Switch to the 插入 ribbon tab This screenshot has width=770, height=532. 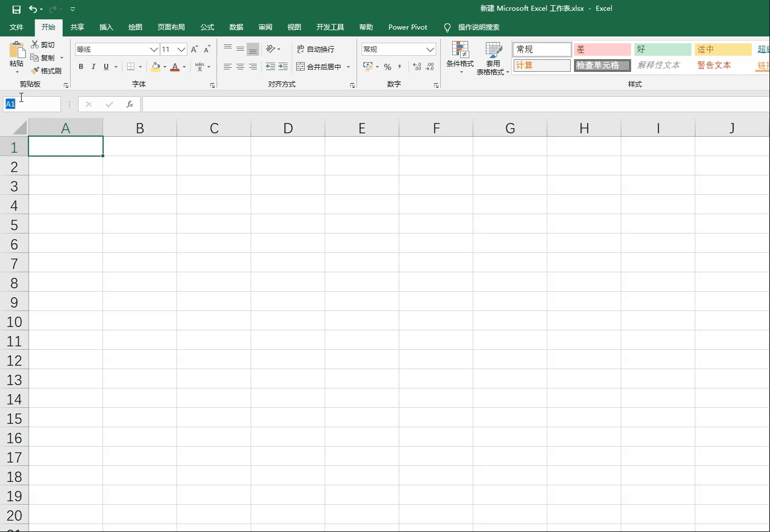point(106,27)
